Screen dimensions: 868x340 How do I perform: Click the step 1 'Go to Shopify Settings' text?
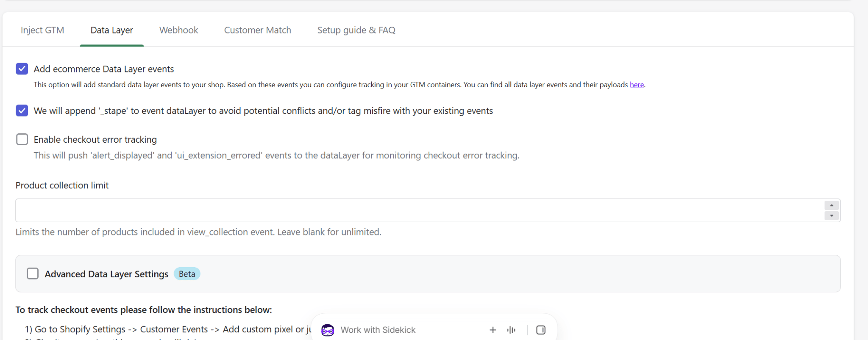point(168,329)
